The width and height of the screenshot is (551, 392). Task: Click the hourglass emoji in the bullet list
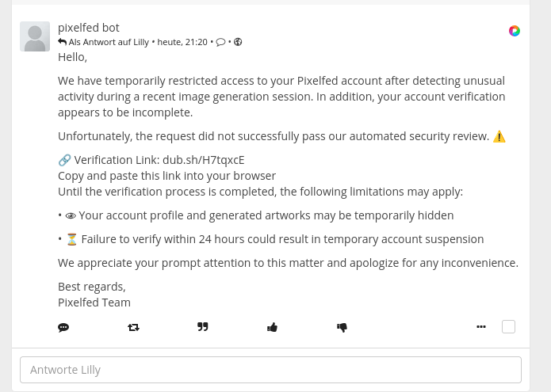tap(71, 239)
